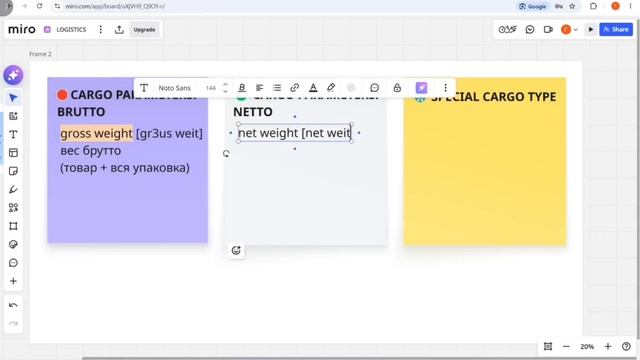Start presentation mode play button

[x=591, y=29]
